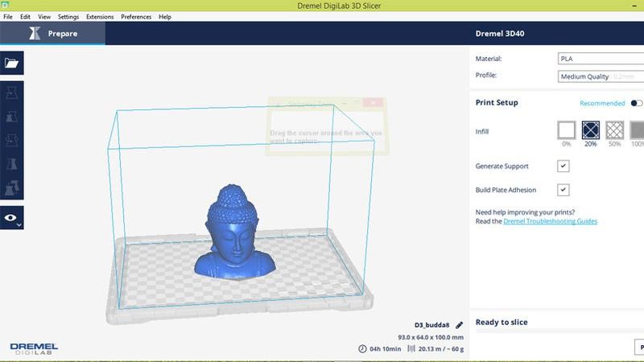Choose the 0% infill pattern icon
This screenshot has width=644, height=362.
click(x=567, y=130)
